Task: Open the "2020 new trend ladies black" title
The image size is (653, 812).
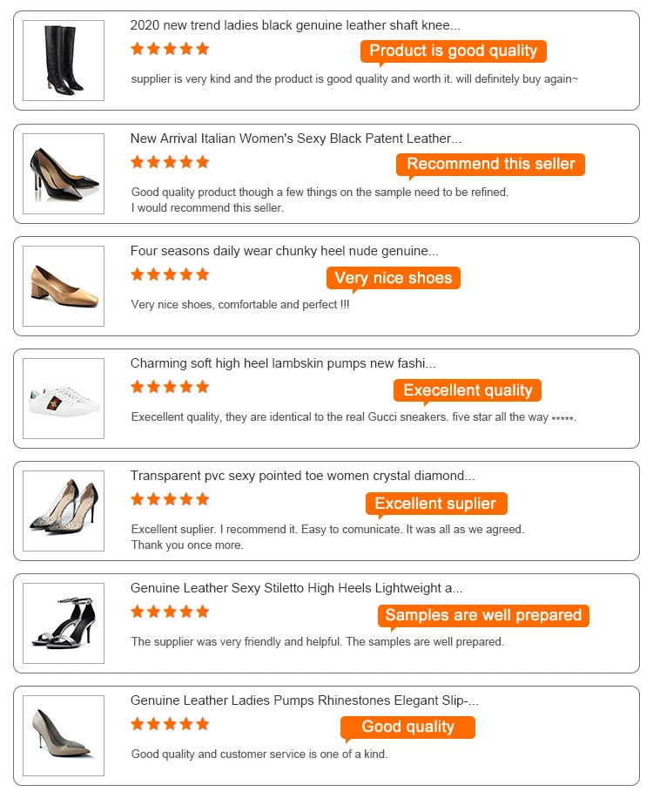Action: pyautogui.click(x=295, y=26)
